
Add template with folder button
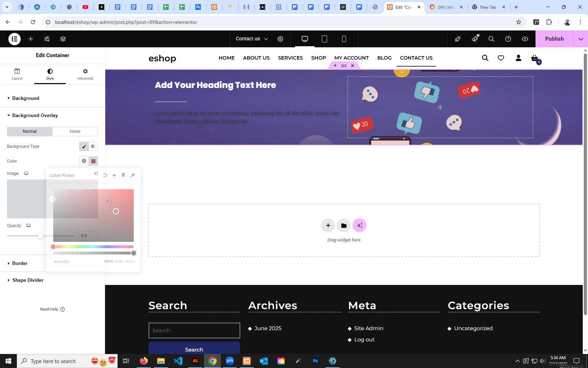(344, 225)
